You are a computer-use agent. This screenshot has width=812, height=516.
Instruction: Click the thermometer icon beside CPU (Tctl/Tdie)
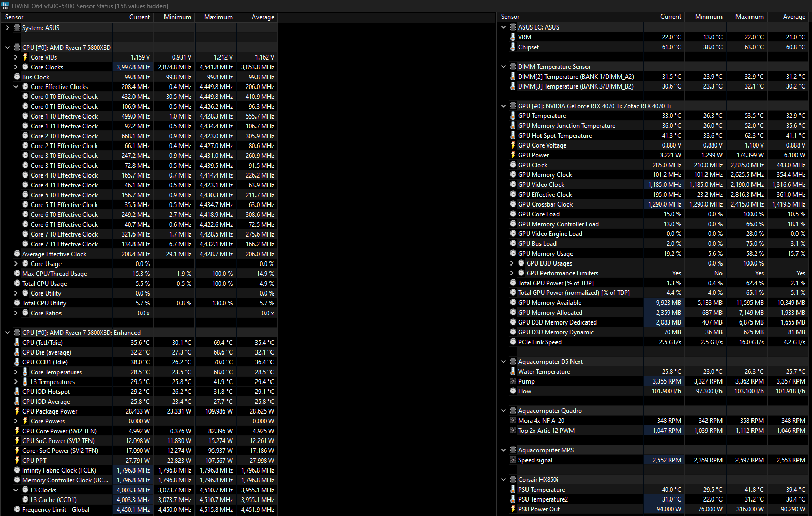click(17, 342)
